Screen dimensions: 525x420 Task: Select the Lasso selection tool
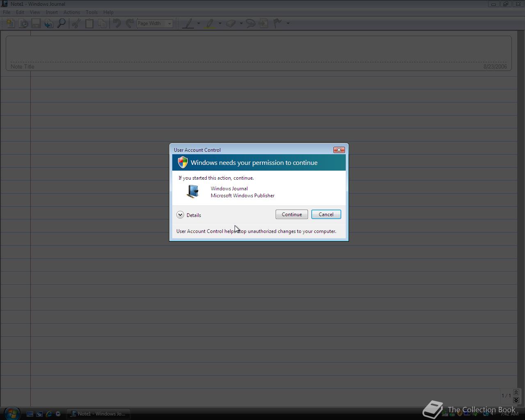click(251, 23)
